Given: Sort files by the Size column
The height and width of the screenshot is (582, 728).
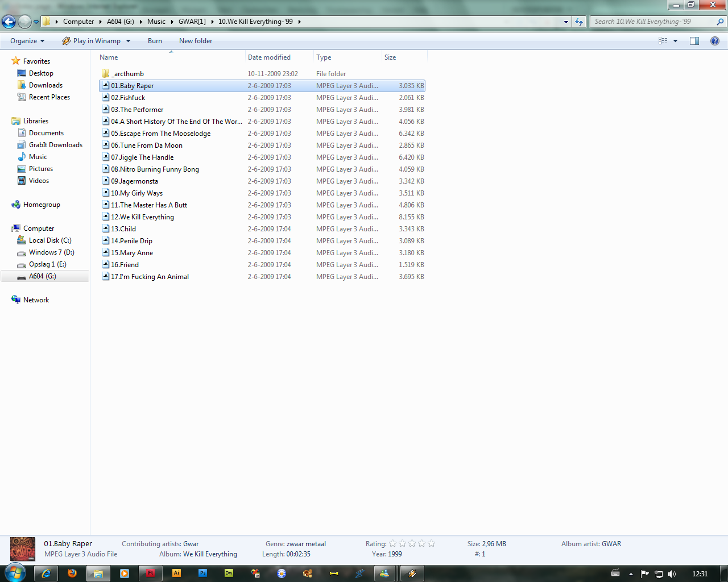Looking at the screenshot, I should [404, 57].
